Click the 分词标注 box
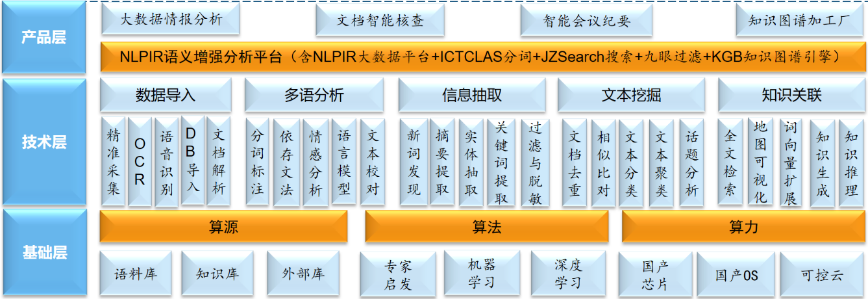The width and height of the screenshot is (868, 299). click(x=258, y=162)
